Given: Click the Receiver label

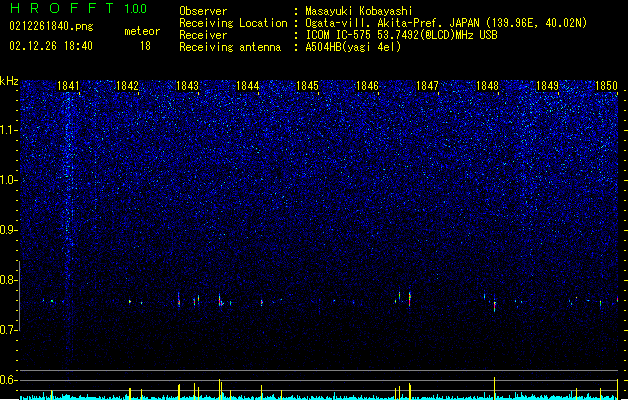Looking at the screenshot, I should (x=203, y=35).
